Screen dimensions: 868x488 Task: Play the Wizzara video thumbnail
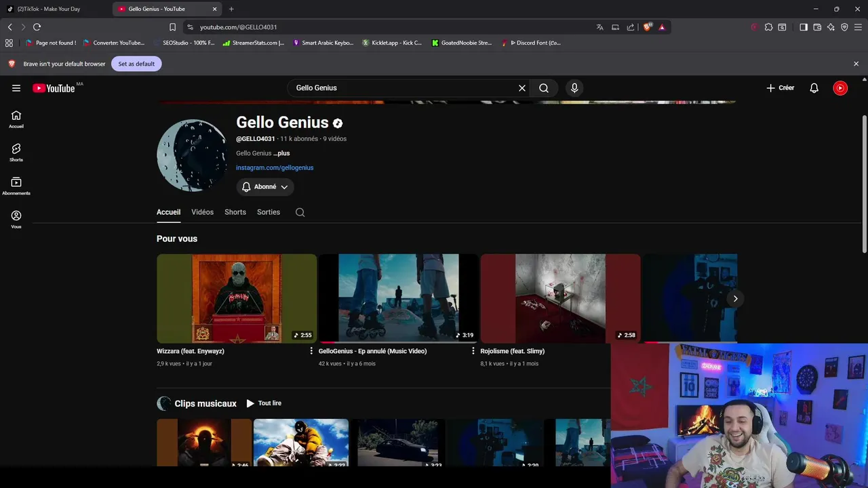237,298
